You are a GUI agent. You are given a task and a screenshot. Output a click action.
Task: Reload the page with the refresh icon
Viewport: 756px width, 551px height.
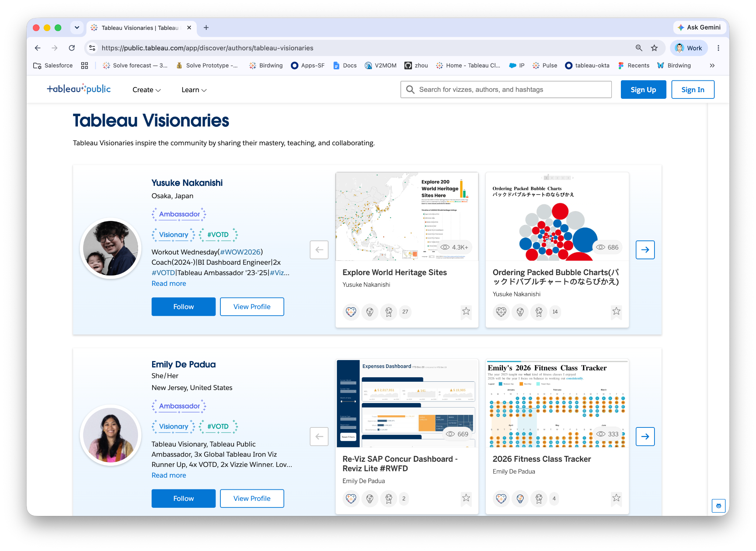tap(72, 48)
